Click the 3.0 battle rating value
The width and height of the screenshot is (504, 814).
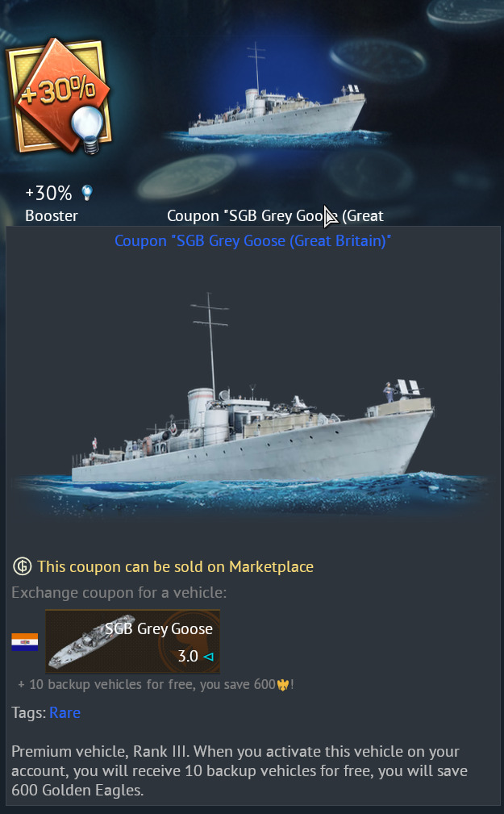(188, 656)
